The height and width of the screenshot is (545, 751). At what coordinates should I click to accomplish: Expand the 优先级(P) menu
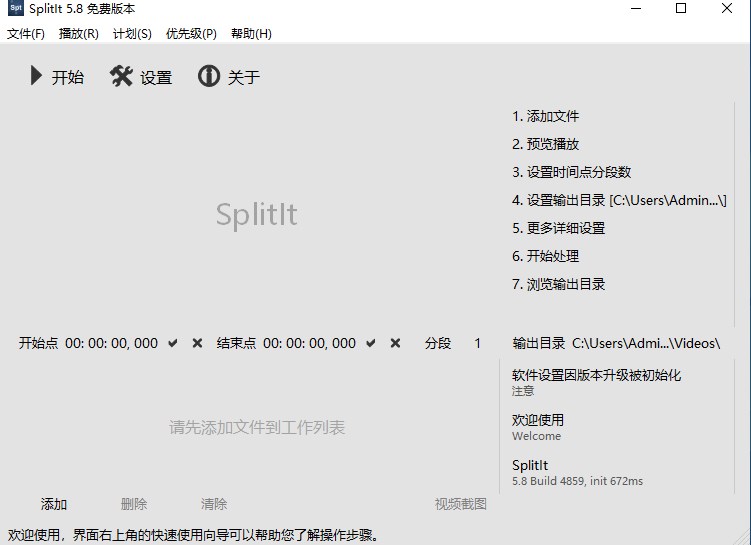191,33
